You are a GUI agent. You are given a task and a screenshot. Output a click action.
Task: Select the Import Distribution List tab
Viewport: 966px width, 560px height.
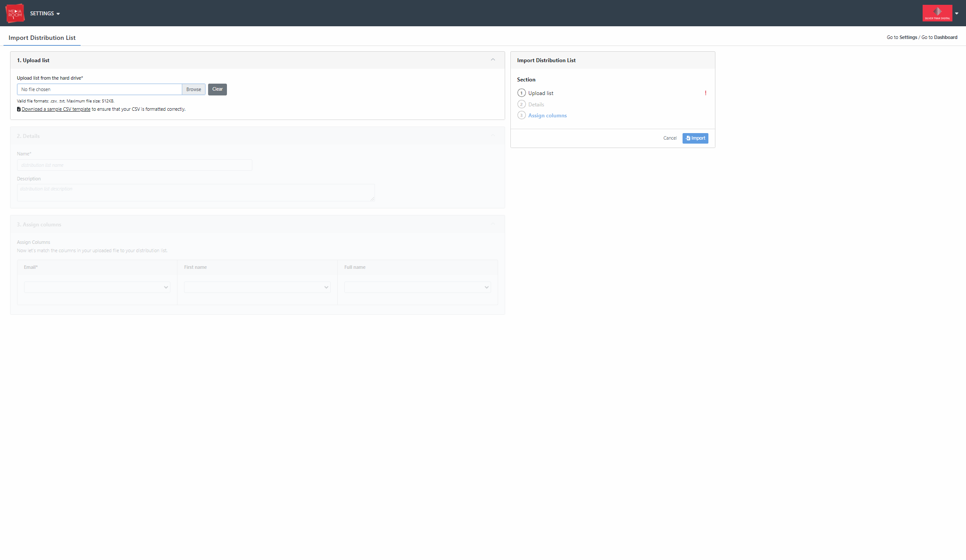tap(42, 38)
